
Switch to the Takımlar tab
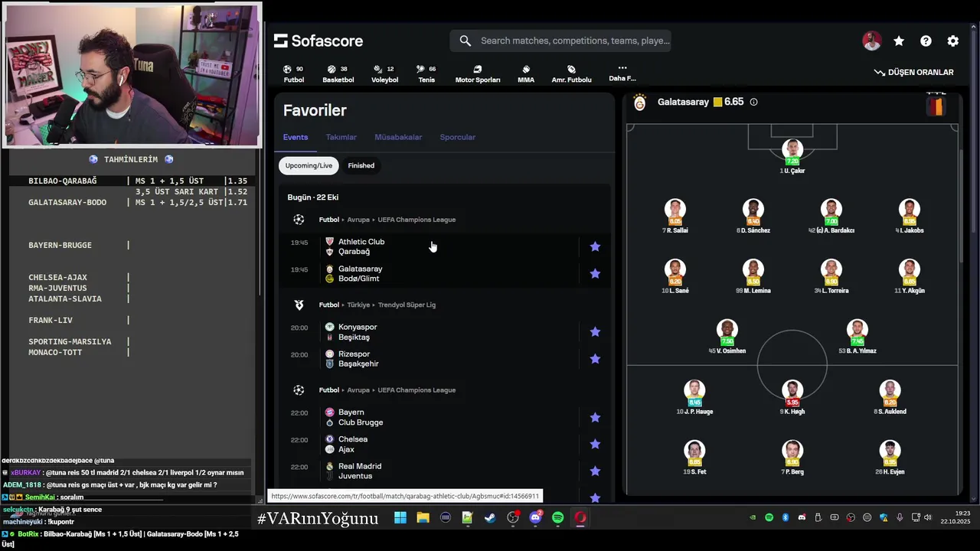[341, 137]
